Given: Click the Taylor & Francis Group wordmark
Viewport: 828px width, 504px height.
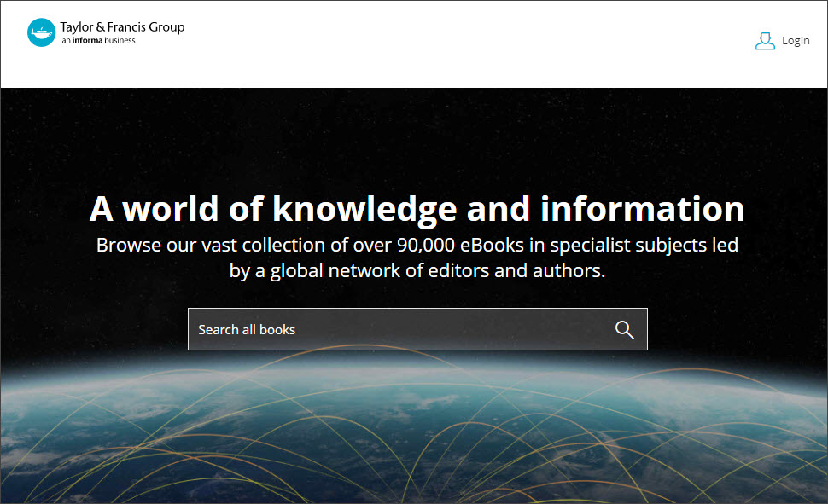Looking at the screenshot, I should [123, 27].
